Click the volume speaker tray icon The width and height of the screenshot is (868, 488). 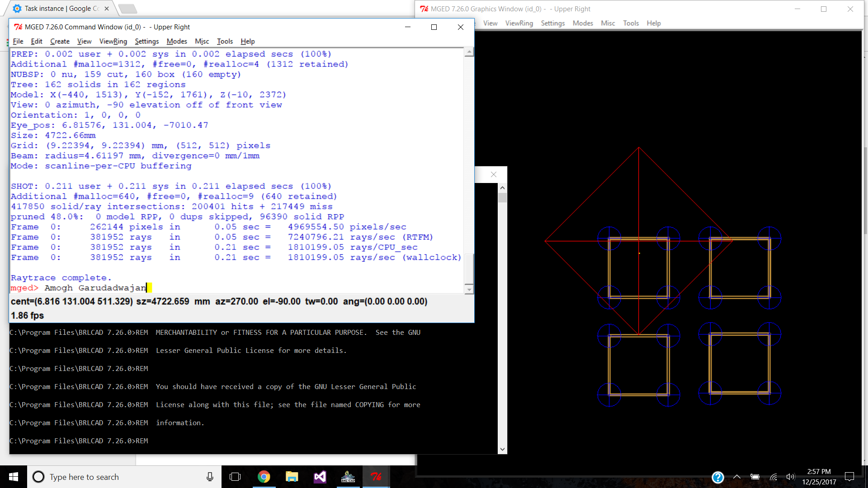pyautogui.click(x=791, y=477)
